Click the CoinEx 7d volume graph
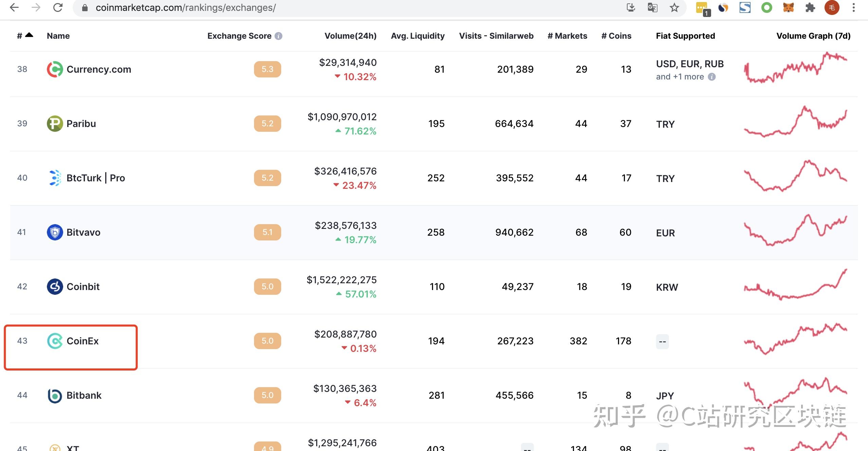This screenshot has height=451, width=868. click(795, 339)
